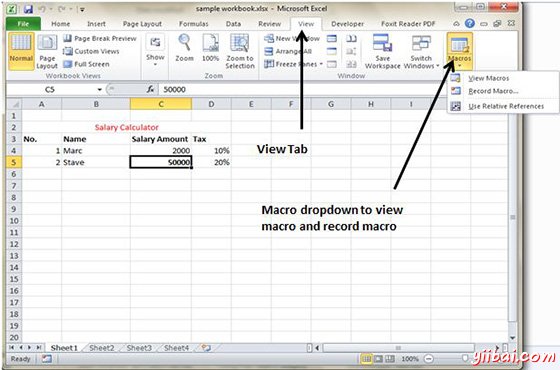The height and width of the screenshot is (370, 560).
Task: Click the Name Box showing C5
Action: coord(50,90)
